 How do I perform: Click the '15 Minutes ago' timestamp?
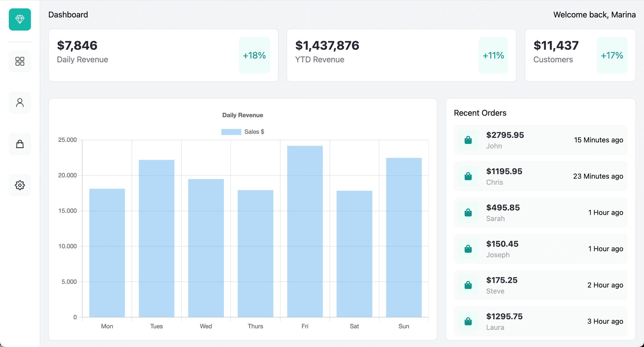click(598, 140)
